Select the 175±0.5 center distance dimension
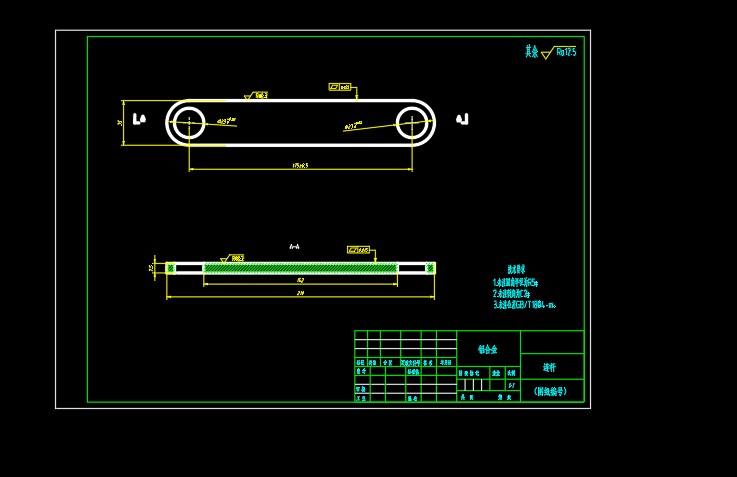The image size is (737, 477). 300,165
